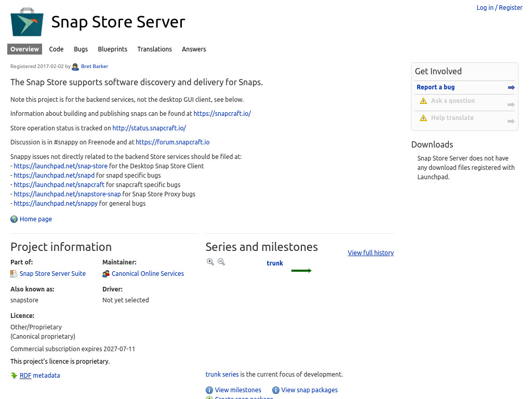Open the Canonical Online Services maintainer link
Viewport: 532px width, 399px height.
(148, 274)
